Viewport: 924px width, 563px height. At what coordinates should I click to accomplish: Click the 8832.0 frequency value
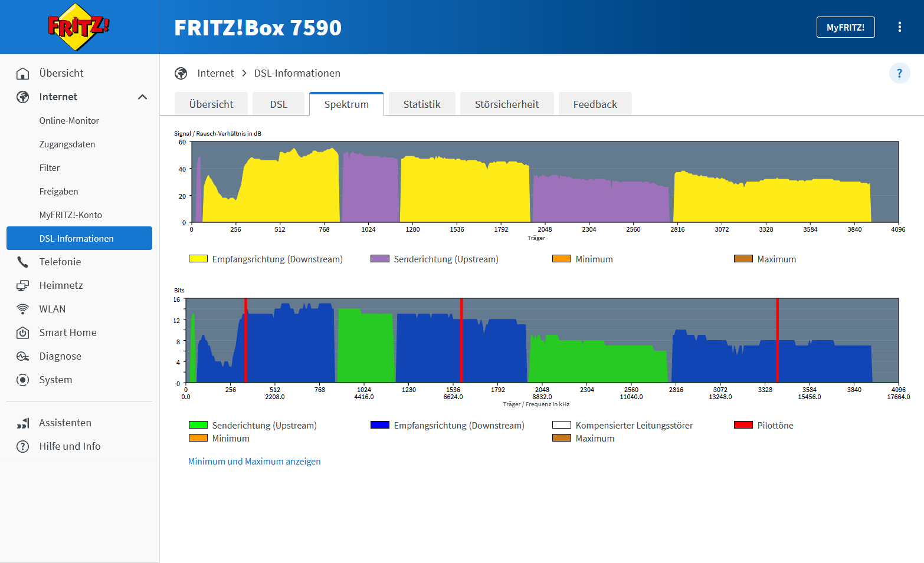pyautogui.click(x=542, y=397)
